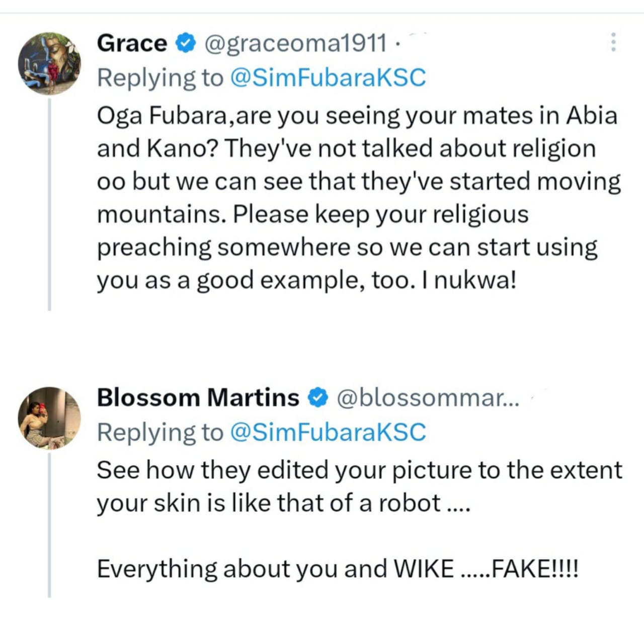This screenshot has width=644, height=644.
Task: Click 'Replying to' label in Grace's tweet
Action: (x=159, y=78)
